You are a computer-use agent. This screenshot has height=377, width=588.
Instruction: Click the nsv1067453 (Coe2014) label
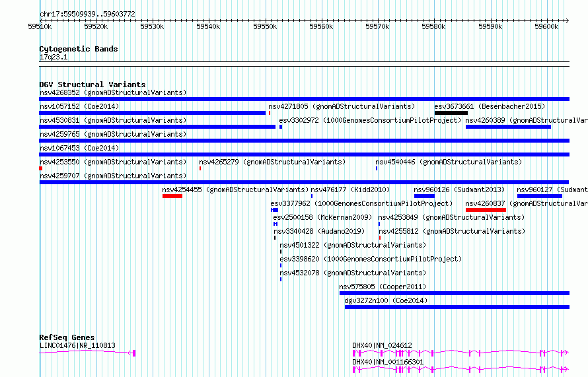[x=79, y=148]
